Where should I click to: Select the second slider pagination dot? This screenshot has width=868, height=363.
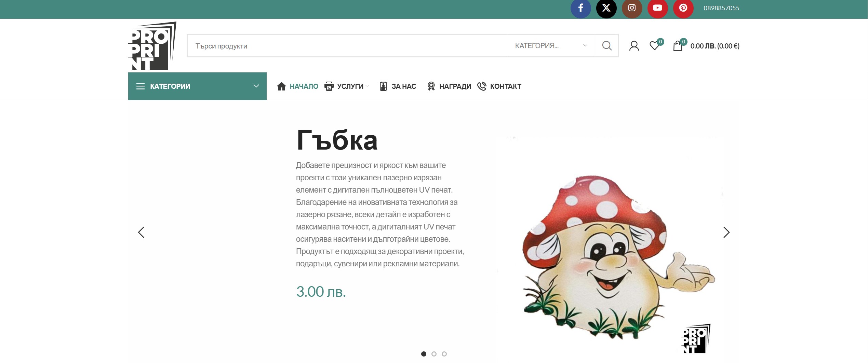pos(434,354)
